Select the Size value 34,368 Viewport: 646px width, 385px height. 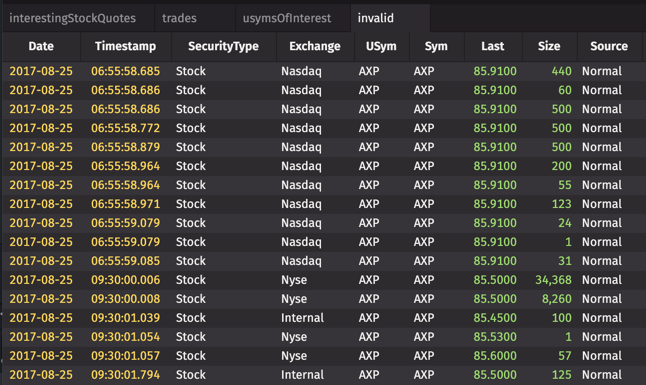553,280
